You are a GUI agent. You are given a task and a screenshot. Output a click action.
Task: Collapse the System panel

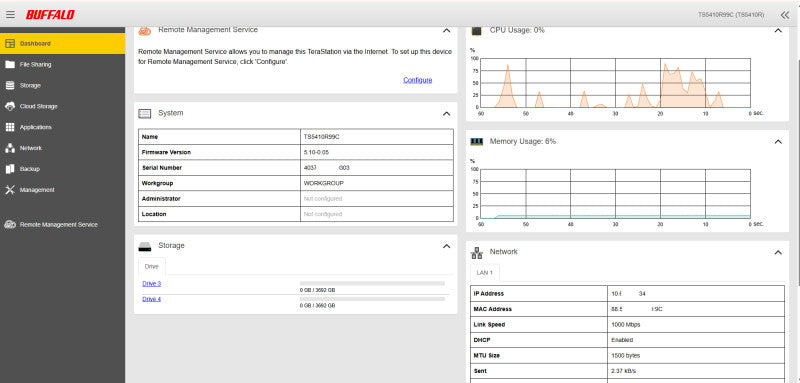click(446, 113)
